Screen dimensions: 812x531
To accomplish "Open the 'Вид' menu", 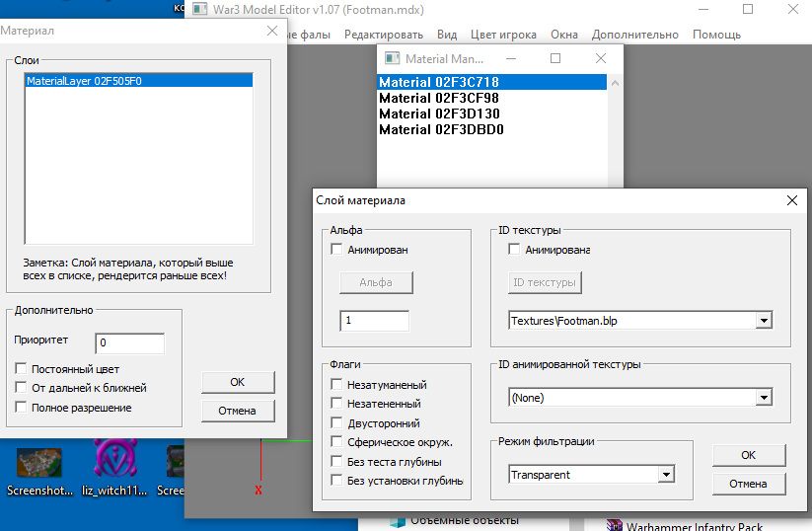I will pyautogui.click(x=447, y=35).
